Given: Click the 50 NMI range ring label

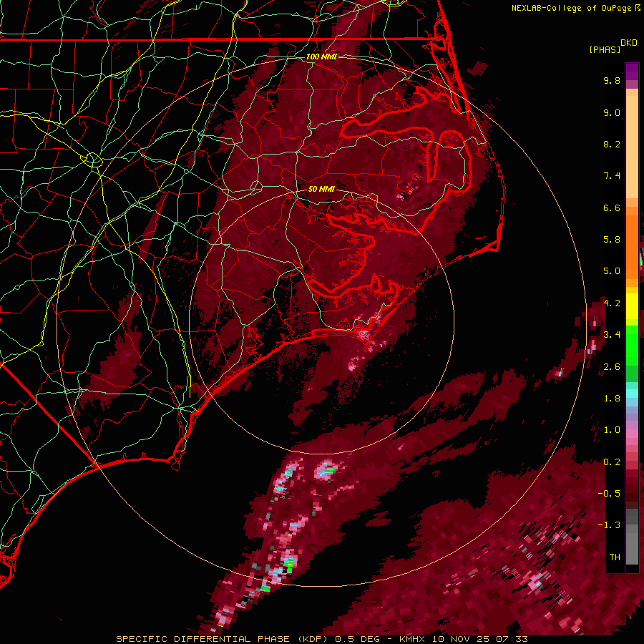Looking at the screenshot, I should point(321,189).
